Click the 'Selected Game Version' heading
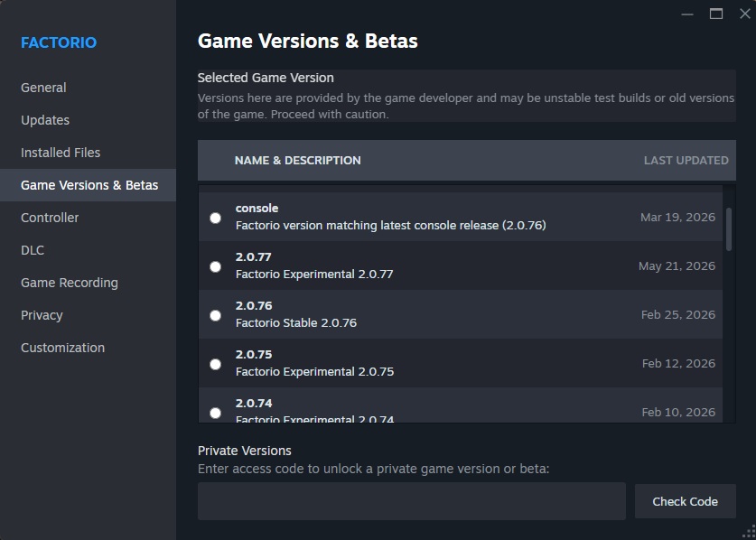The image size is (756, 540). [266, 78]
